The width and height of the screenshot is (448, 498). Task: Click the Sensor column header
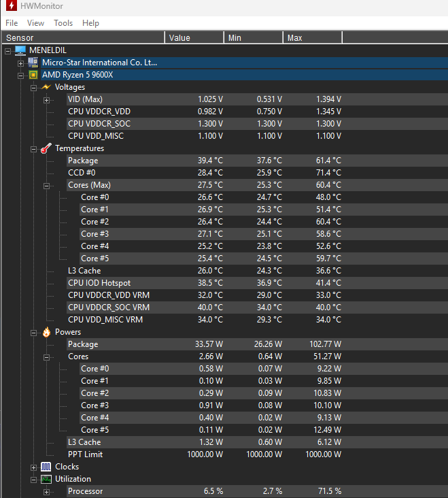point(83,37)
